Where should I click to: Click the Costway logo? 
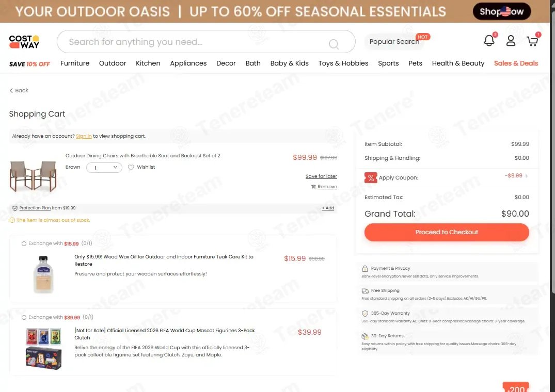pyautogui.click(x=24, y=42)
